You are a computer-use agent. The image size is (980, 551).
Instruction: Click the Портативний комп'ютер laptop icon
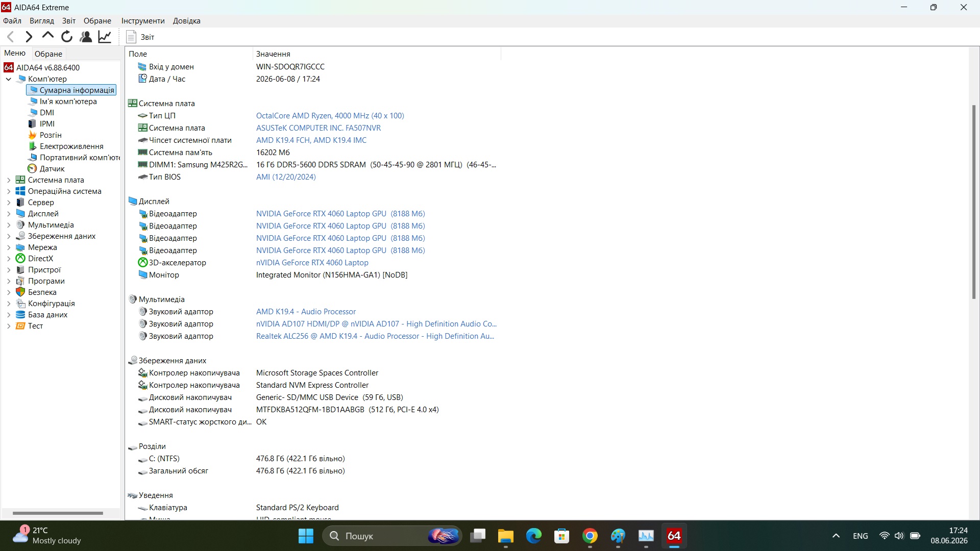(33, 158)
